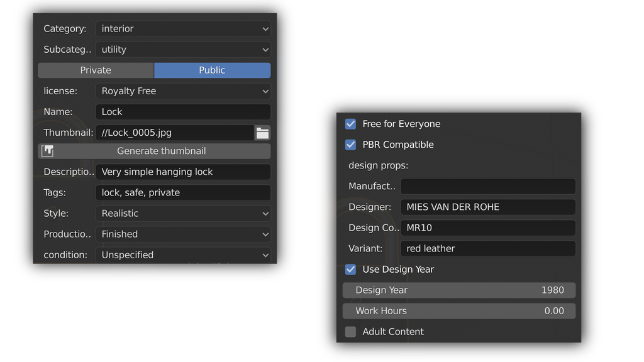Image resolution: width=644 pixels, height=362 pixels.
Task: Switch to the Private tab
Action: click(x=96, y=70)
